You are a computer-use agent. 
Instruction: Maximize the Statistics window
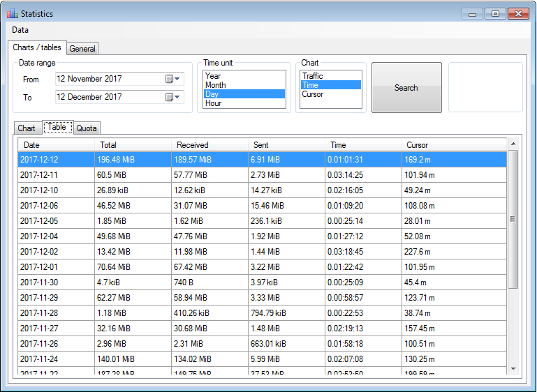(495, 14)
